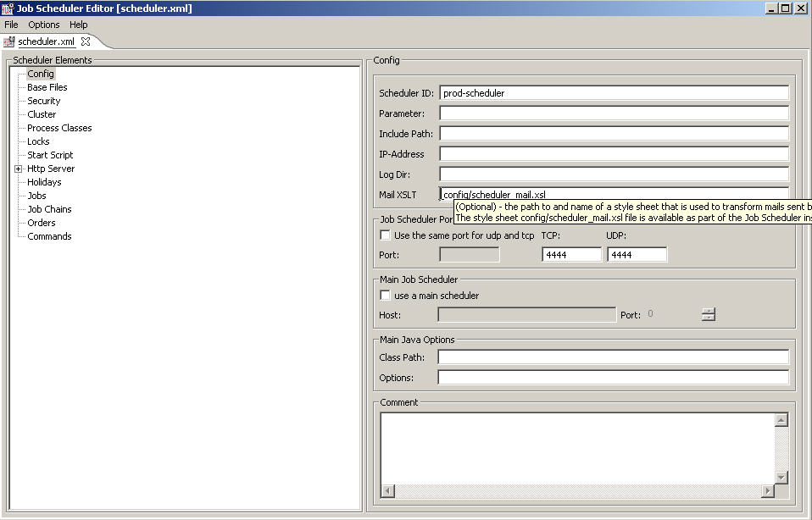
Task: Click the Job Scheduler Editor title bar icon
Action: pyautogui.click(x=8, y=8)
